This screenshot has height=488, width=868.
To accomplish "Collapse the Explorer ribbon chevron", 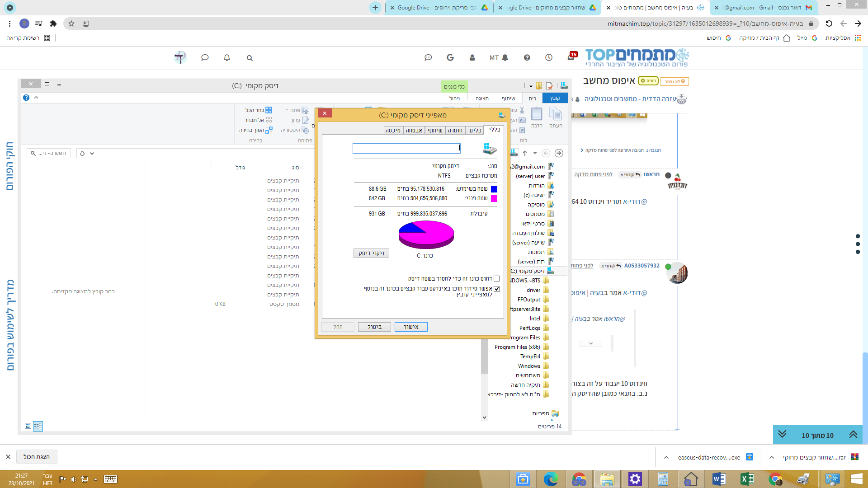I will tap(36, 98).
